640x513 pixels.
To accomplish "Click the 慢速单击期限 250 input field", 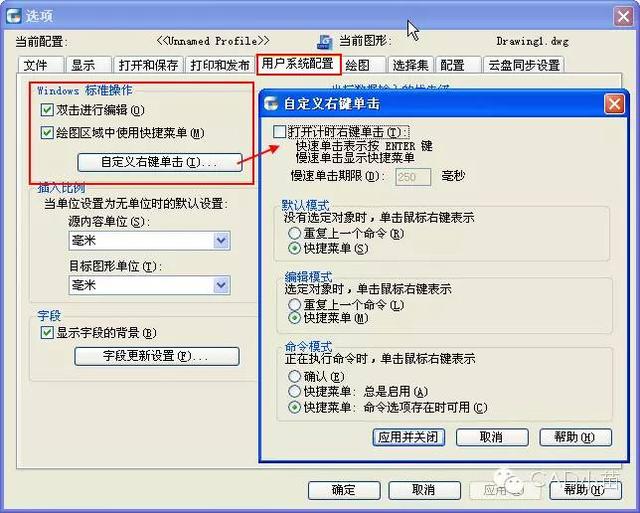I will pyautogui.click(x=413, y=177).
